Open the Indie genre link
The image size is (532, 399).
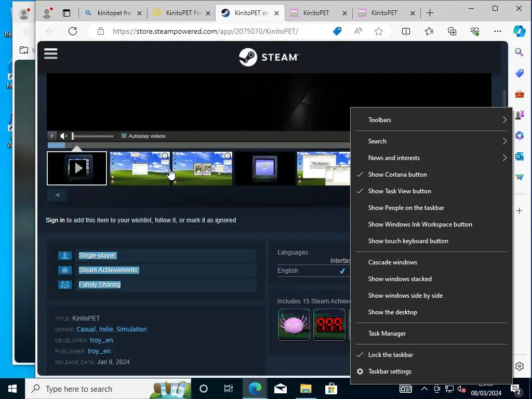coord(106,329)
